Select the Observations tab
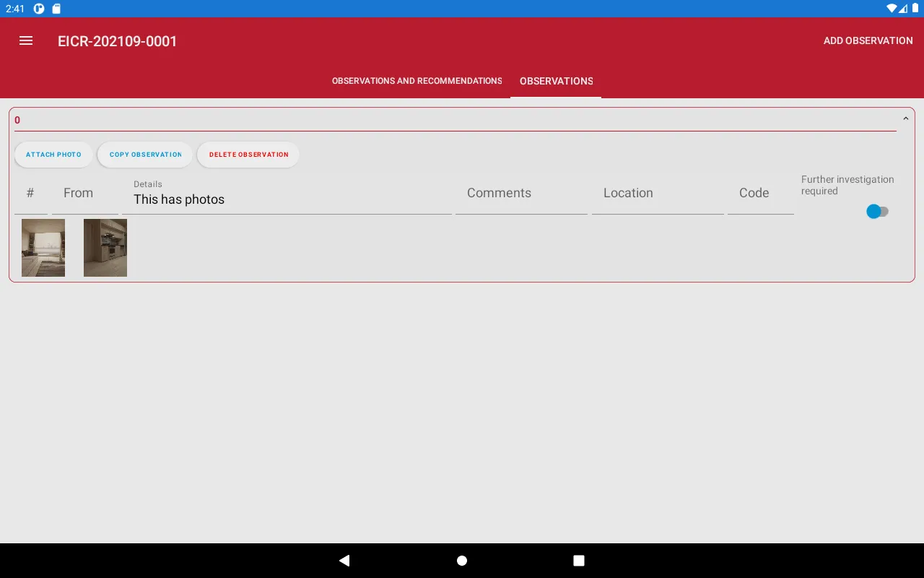The width and height of the screenshot is (924, 578). tap(556, 81)
